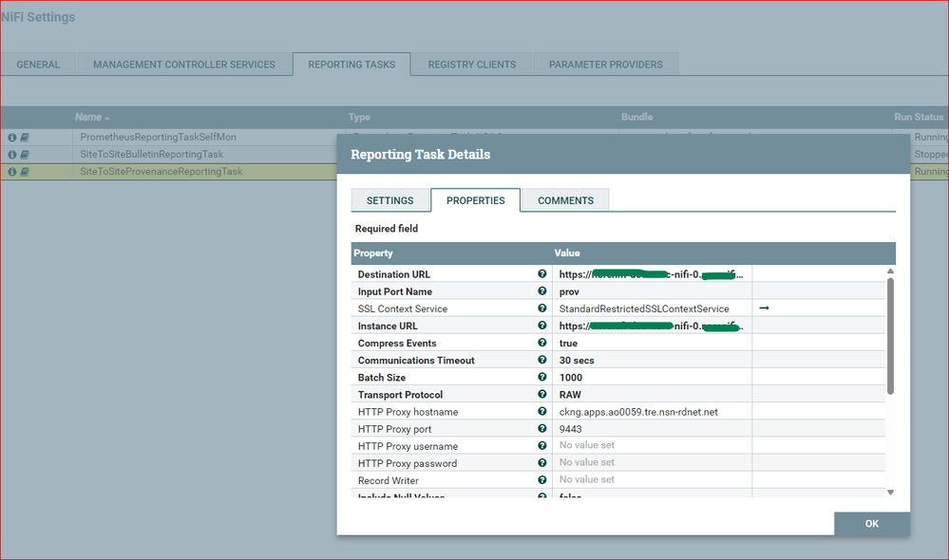This screenshot has height=560, width=949.
Task: Click the 'prov' Input Port Name value
Action: pos(569,291)
